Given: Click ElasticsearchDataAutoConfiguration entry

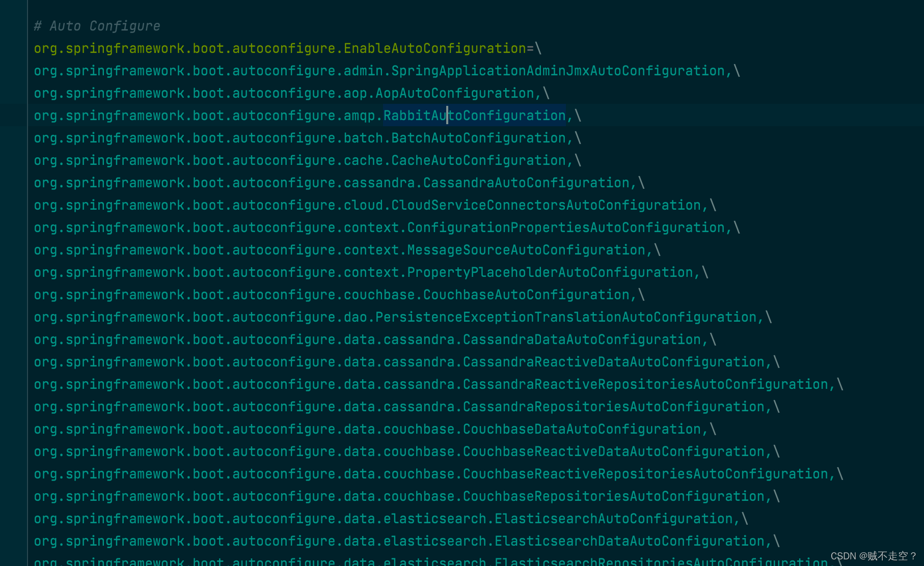Looking at the screenshot, I should (x=406, y=541).
